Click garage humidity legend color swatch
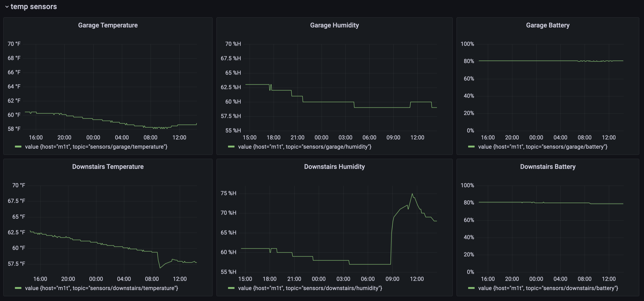 pos(231,147)
